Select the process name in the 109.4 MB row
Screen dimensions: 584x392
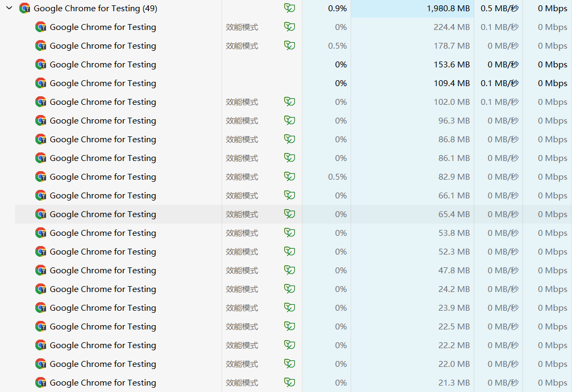[x=103, y=83]
